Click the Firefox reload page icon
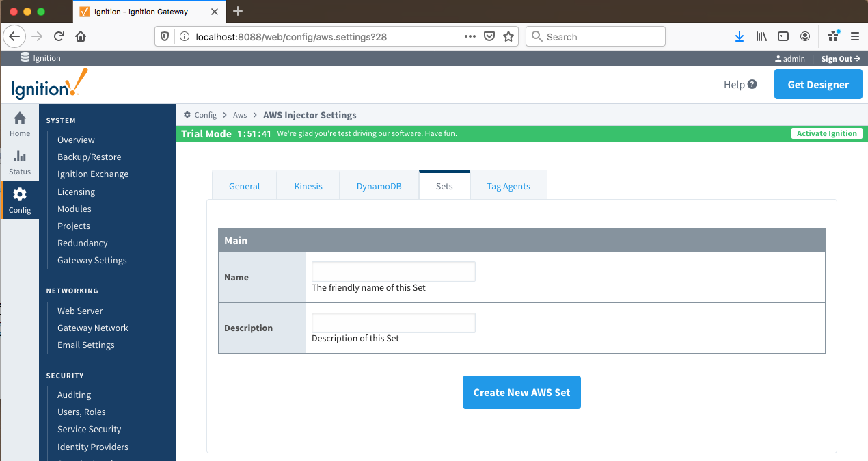This screenshot has height=461, width=868. click(x=59, y=36)
